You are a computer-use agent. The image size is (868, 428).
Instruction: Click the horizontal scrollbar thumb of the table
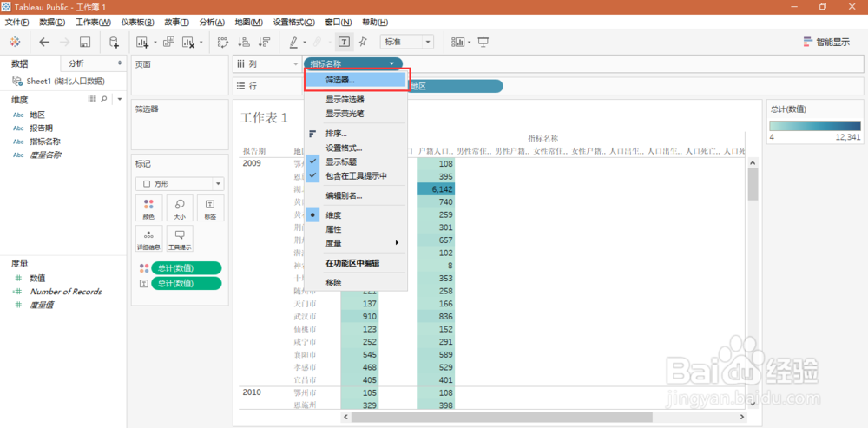pos(502,417)
